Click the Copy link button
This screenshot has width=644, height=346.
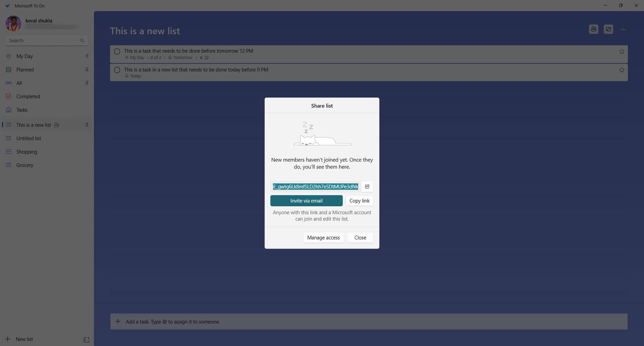pos(359,201)
